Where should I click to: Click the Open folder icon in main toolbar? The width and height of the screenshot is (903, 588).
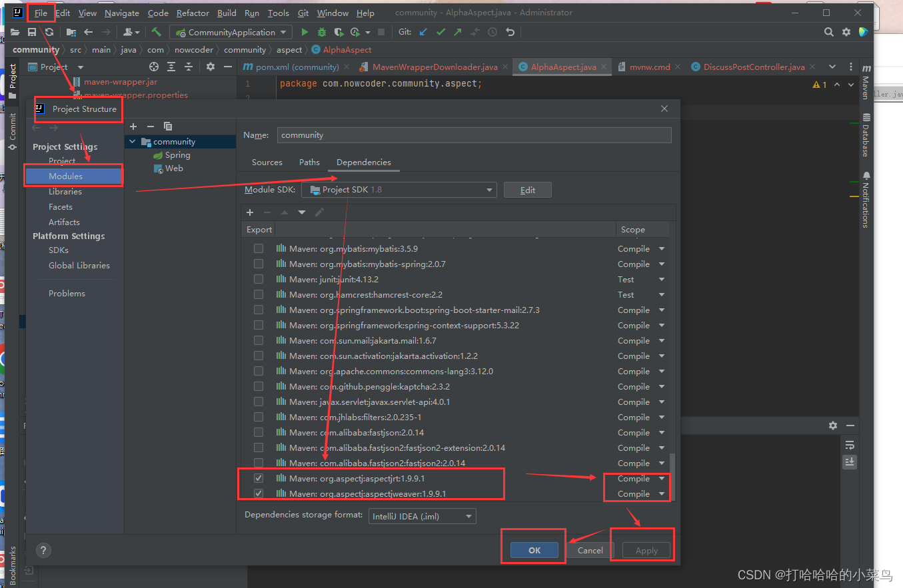15,32
